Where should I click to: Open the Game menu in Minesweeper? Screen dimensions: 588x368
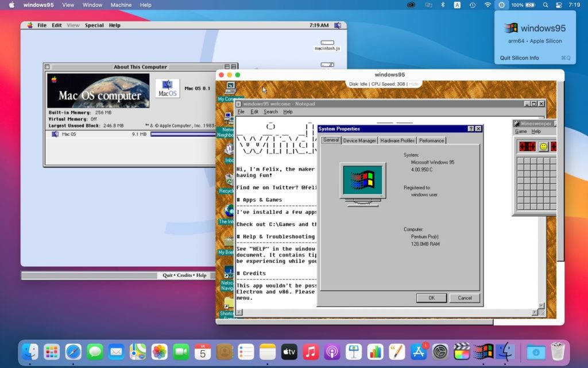[x=521, y=131]
